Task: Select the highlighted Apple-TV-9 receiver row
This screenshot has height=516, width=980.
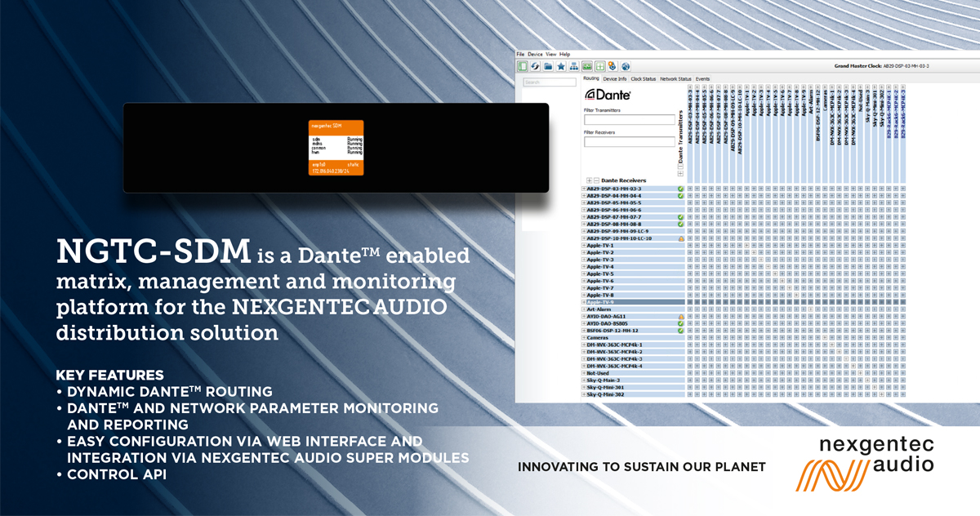Action: click(x=633, y=302)
